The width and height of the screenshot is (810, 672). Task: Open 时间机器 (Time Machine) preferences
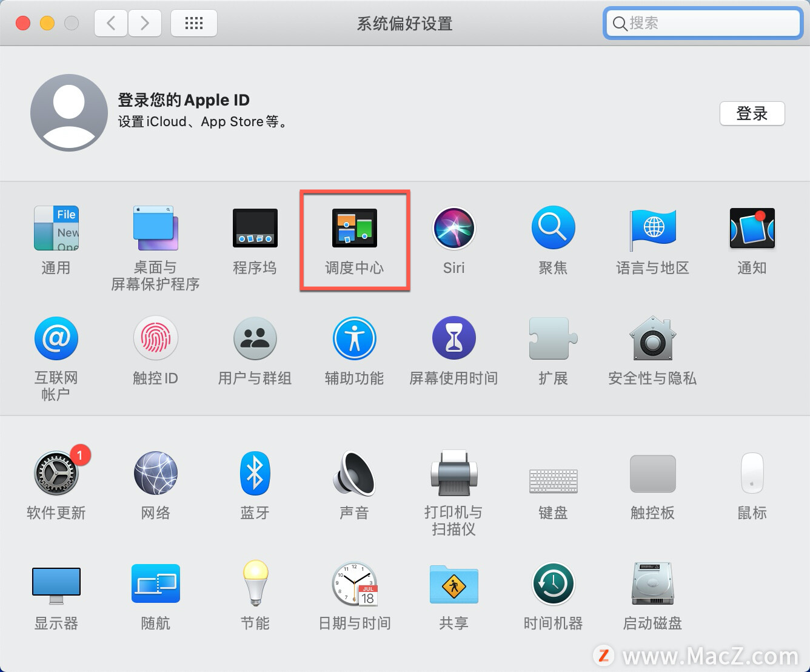tap(553, 583)
